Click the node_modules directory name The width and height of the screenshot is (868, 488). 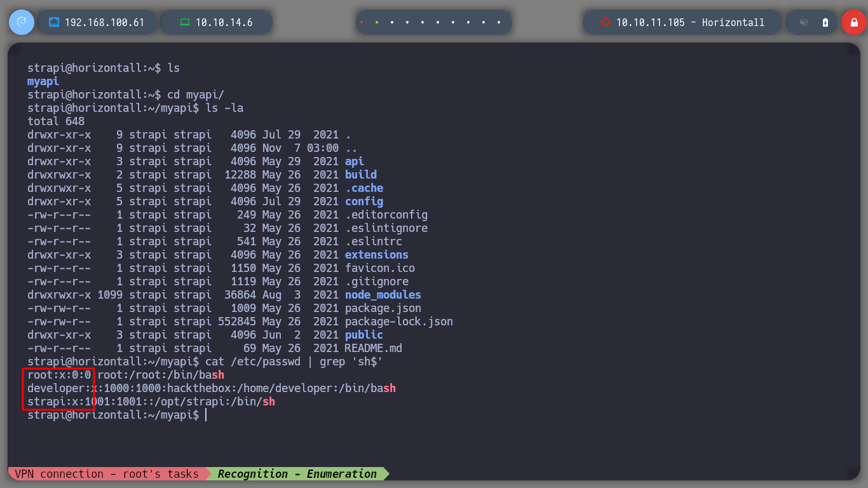(x=383, y=295)
